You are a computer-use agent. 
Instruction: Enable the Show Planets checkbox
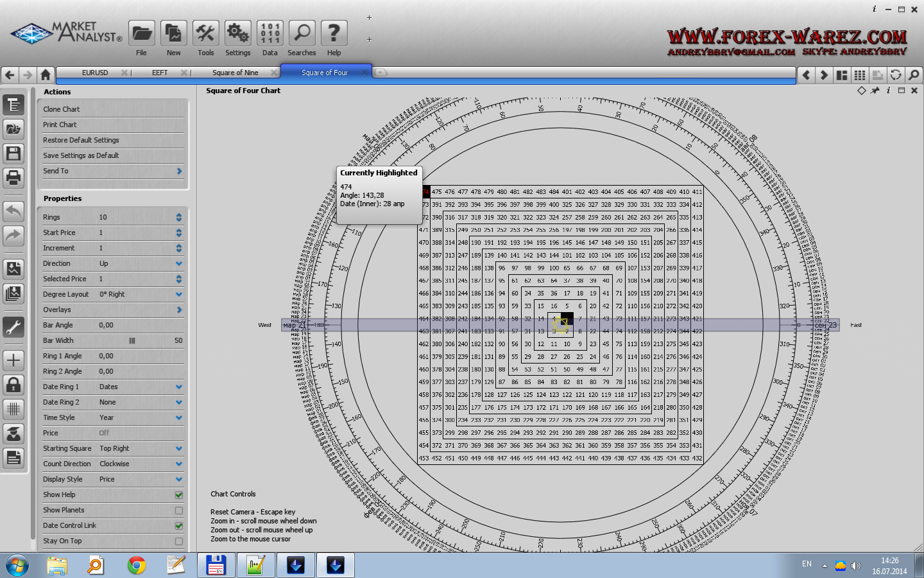click(179, 511)
